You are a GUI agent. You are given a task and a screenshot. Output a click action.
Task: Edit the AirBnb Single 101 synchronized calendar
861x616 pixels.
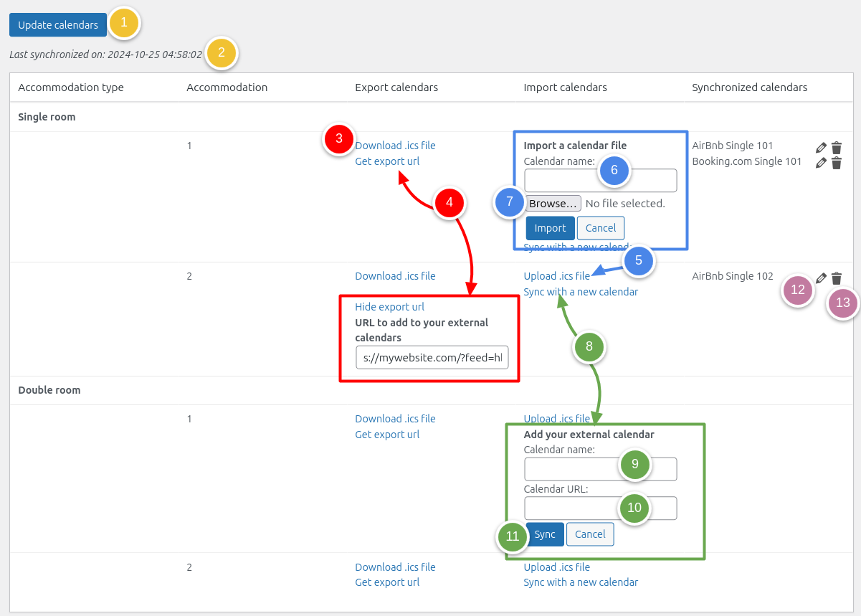point(822,147)
